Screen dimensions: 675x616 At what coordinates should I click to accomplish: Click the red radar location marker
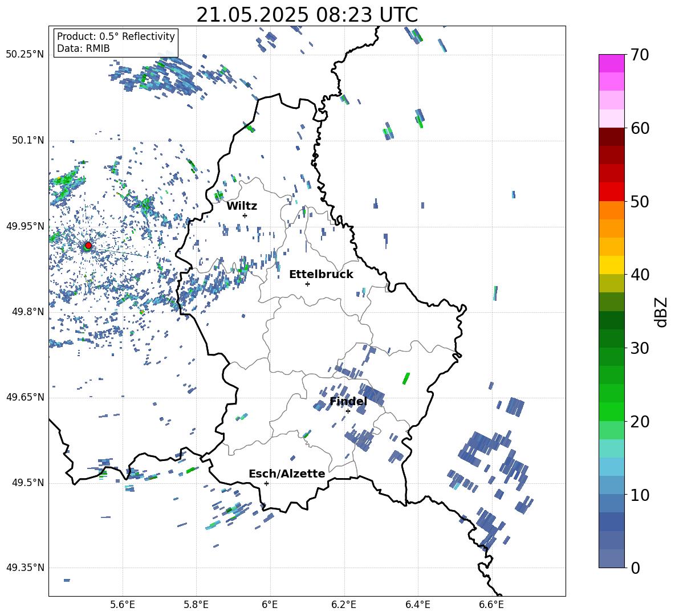88,245
